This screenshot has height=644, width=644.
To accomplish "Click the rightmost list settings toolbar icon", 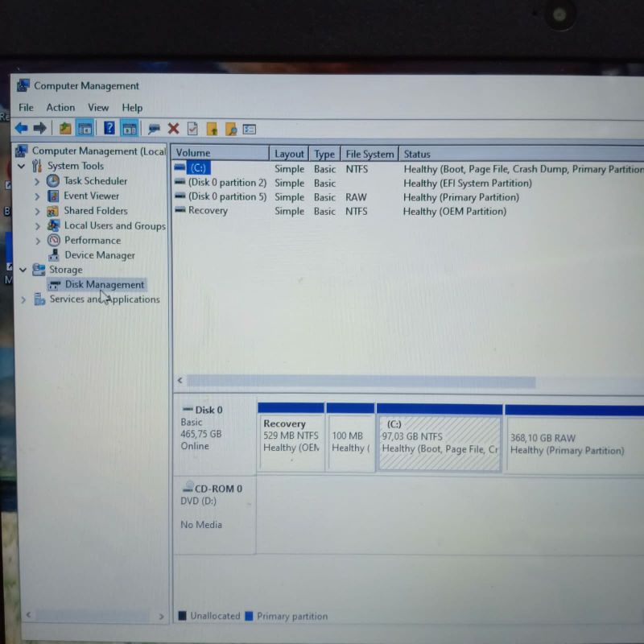I will pos(250,129).
